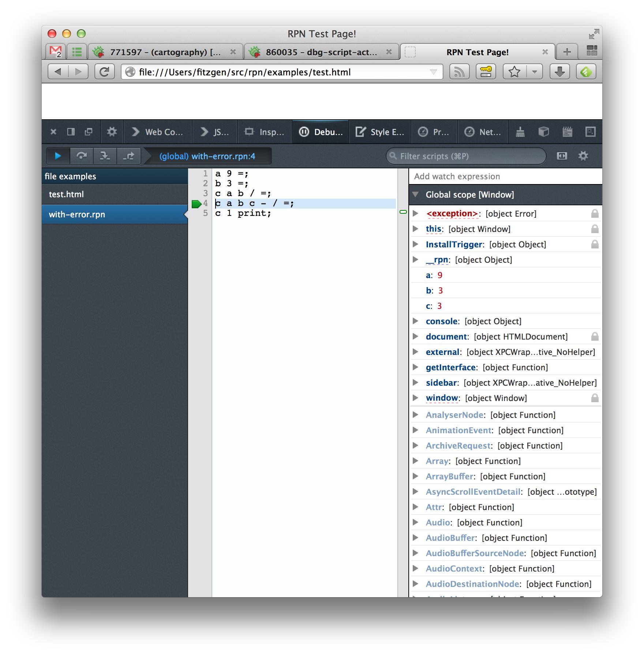Toggle the 3D view cube icon
The image size is (644, 655).
click(544, 132)
